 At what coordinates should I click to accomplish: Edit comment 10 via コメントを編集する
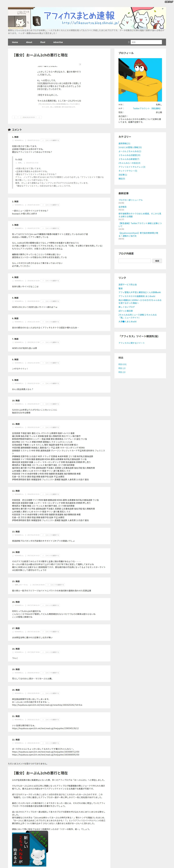(50, 404)
